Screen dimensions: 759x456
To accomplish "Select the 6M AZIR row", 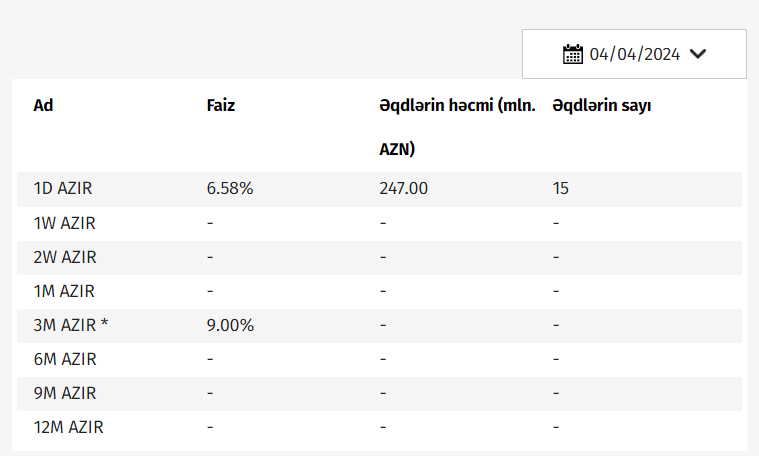I will 64,359.
